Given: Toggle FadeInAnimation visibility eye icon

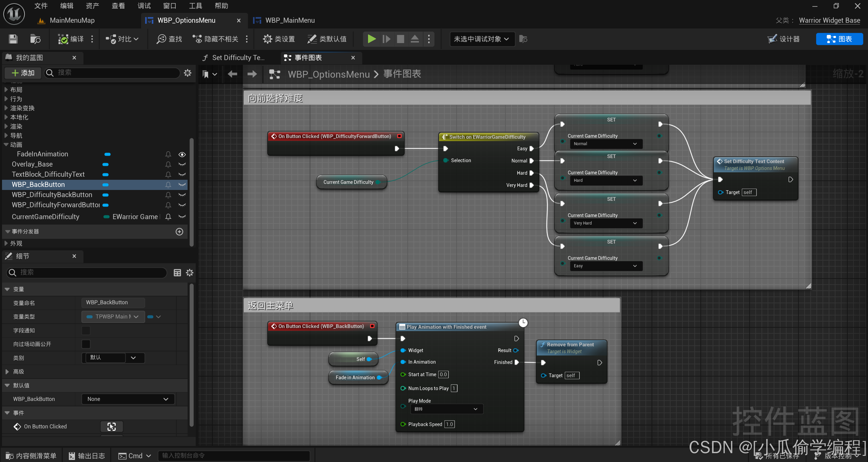Looking at the screenshot, I should (x=182, y=154).
